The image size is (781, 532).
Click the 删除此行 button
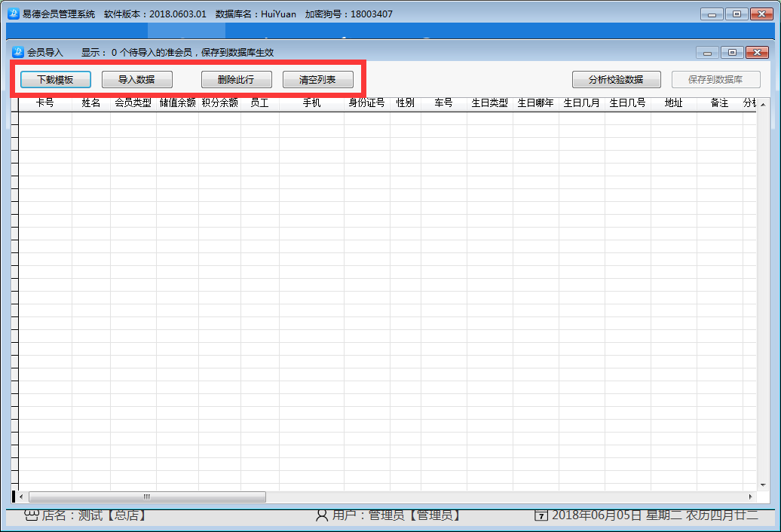pos(237,80)
